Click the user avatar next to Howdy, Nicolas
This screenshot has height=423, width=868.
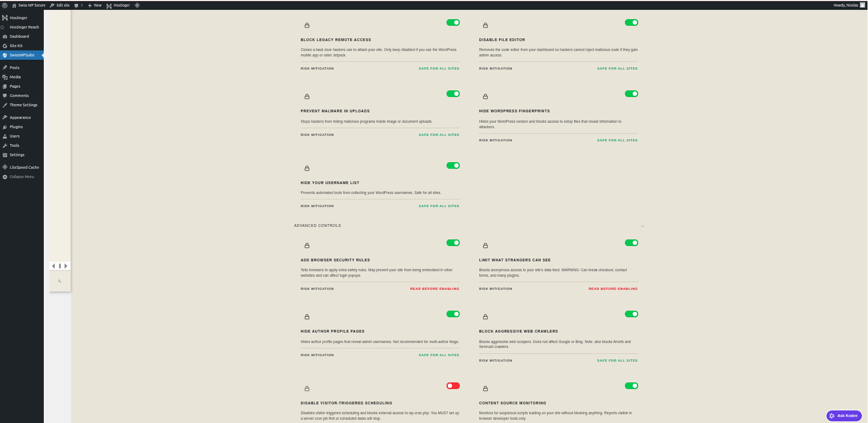coord(863,5)
